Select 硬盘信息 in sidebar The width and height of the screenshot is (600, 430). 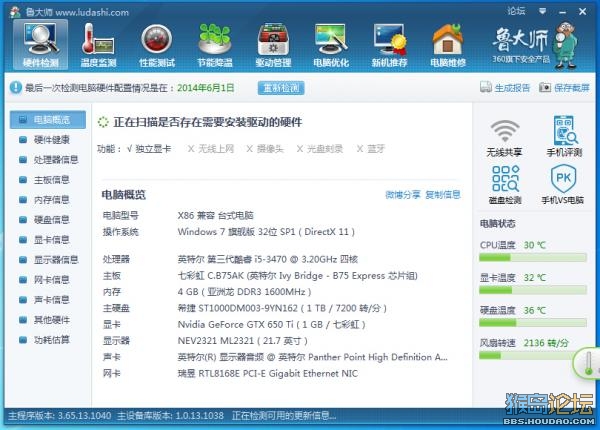point(48,220)
